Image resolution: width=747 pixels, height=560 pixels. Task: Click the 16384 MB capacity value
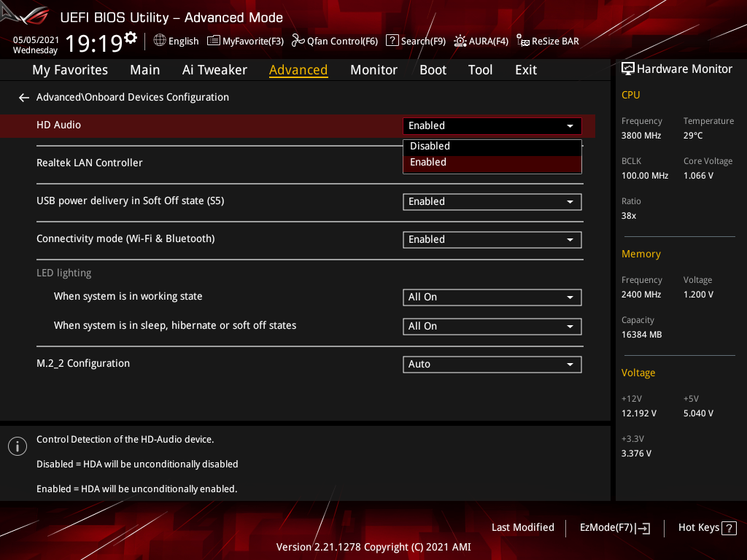pyautogui.click(x=641, y=335)
